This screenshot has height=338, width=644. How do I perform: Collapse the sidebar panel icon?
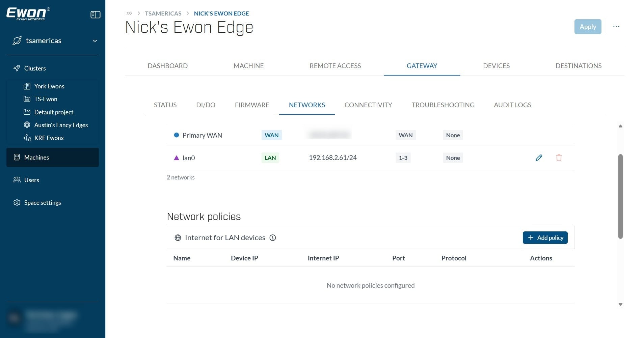tap(96, 15)
